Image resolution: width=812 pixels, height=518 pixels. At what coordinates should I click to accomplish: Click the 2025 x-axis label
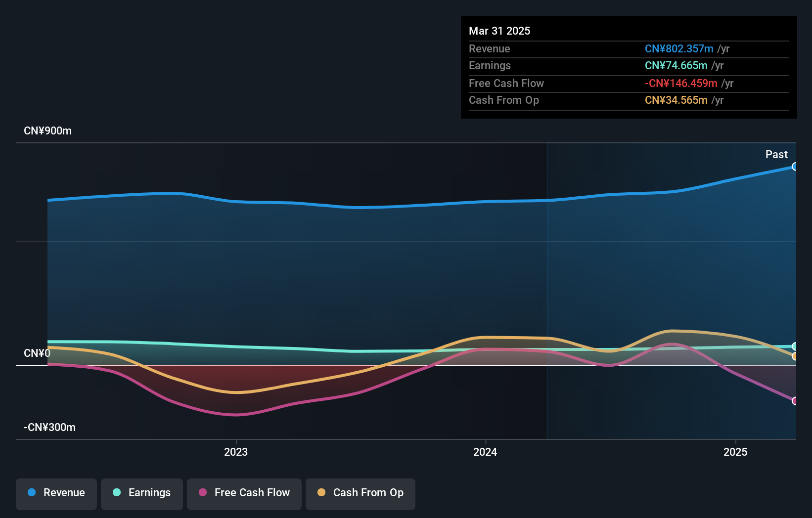(735, 452)
